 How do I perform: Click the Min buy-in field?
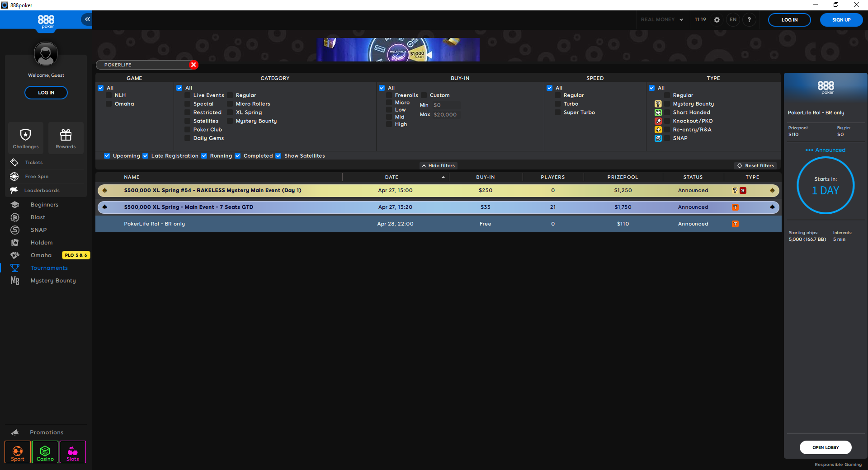point(446,105)
